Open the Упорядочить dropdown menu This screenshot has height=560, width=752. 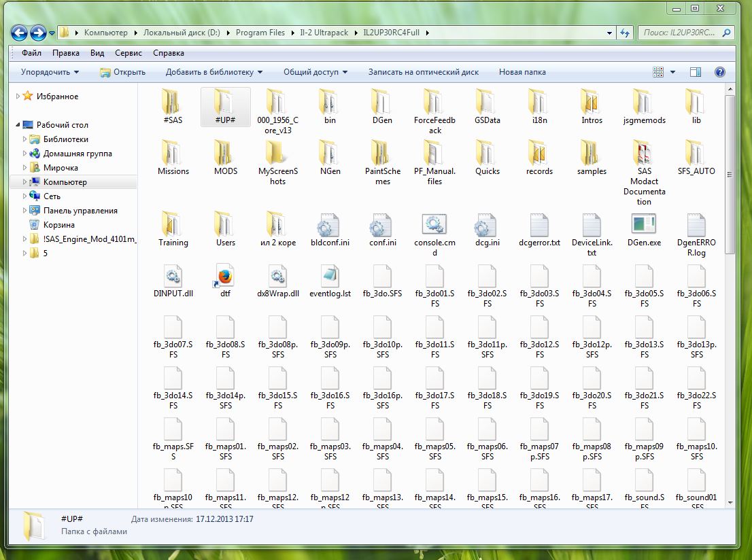coord(50,72)
